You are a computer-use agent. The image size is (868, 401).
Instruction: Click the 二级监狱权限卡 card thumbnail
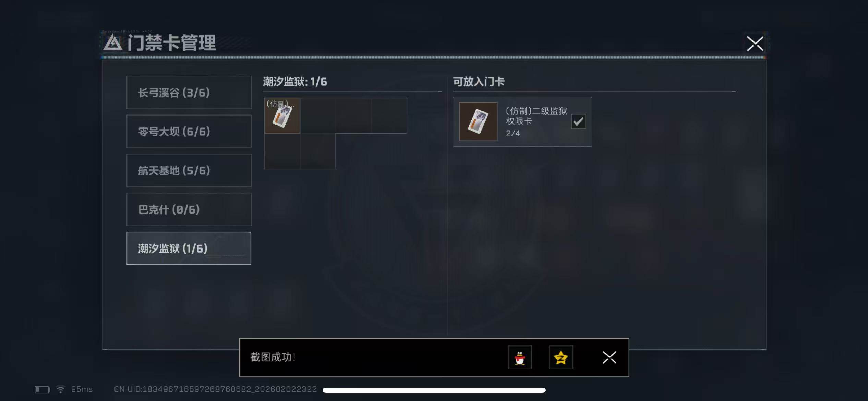coord(478,121)
